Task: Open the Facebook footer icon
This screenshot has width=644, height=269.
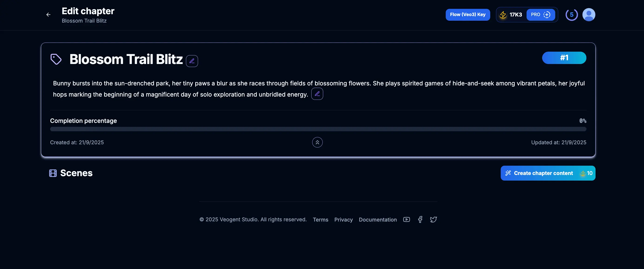Action: point(420,219)
